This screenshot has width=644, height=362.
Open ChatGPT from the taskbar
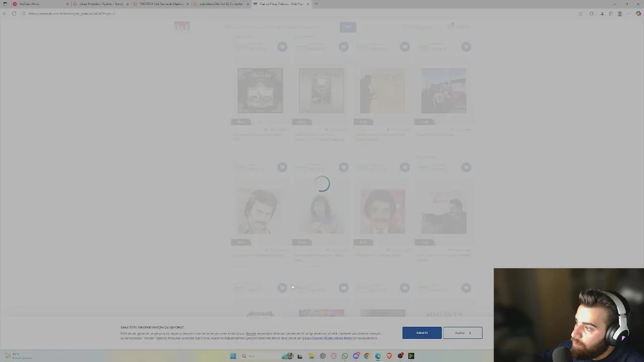point(323,356)
